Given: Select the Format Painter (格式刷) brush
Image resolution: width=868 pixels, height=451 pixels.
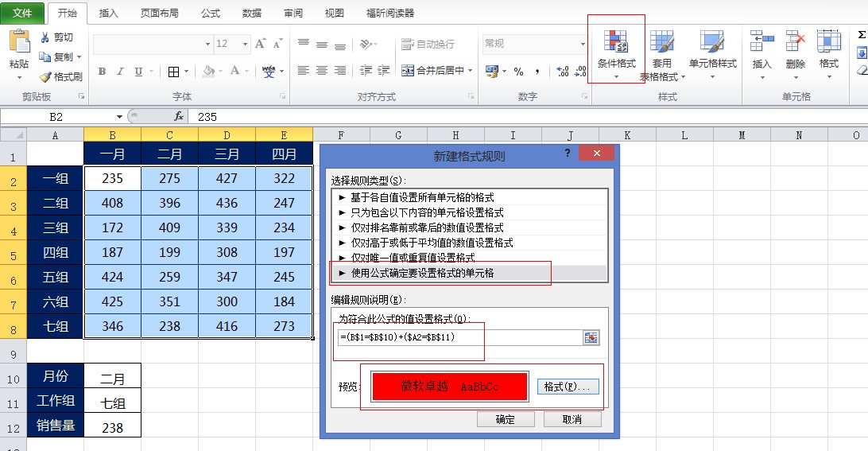Looking at the screenshot, I should click(45, 76).
